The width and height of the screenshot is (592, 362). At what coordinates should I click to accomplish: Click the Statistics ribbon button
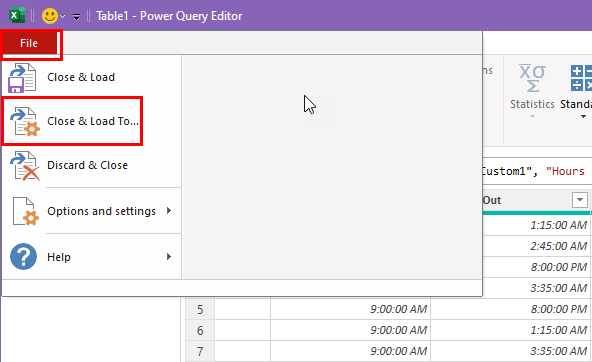pos(532,91)
